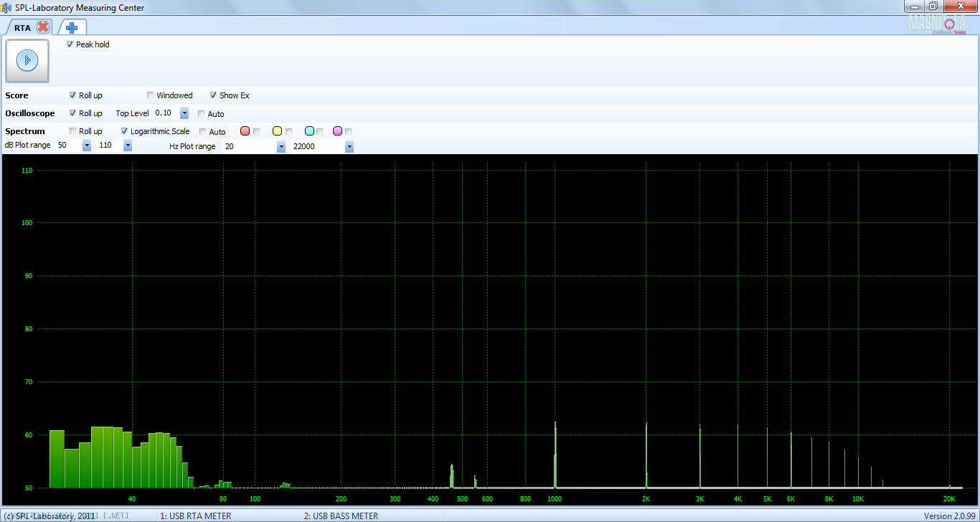Image resolution: width=980 pixels, height=522 pixels.
Task: Enable Auto for the Oscilloscope
Action: click(x=202, y=114)
